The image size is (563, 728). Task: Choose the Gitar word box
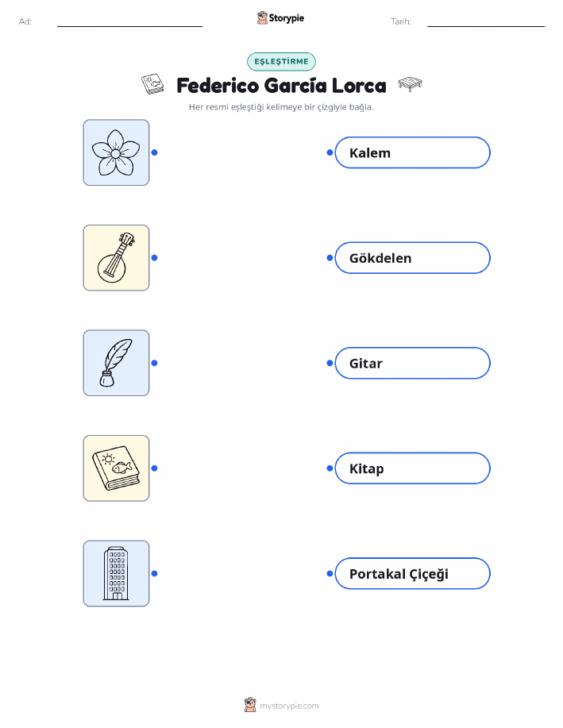(x=412, y=363)
